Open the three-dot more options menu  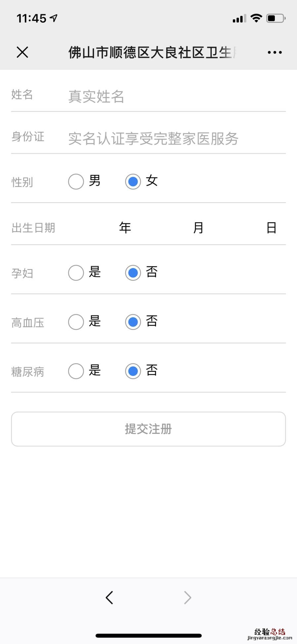coord(275,52)
